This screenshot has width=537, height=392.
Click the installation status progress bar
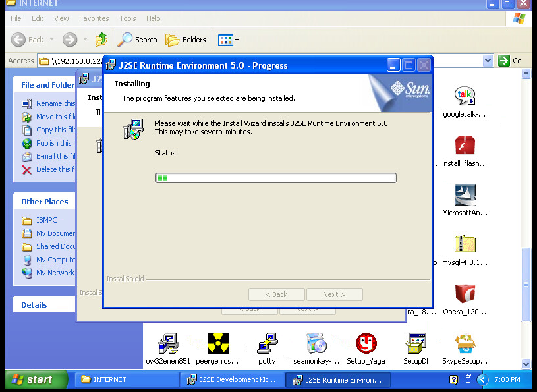pos(275,178)
